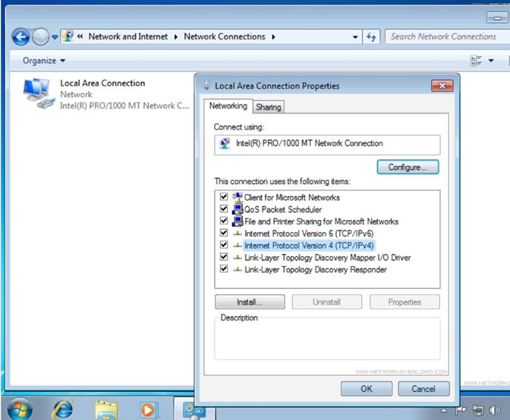
Task: Select Client for Microsoft Networks item
Action: tap(291, 198)
